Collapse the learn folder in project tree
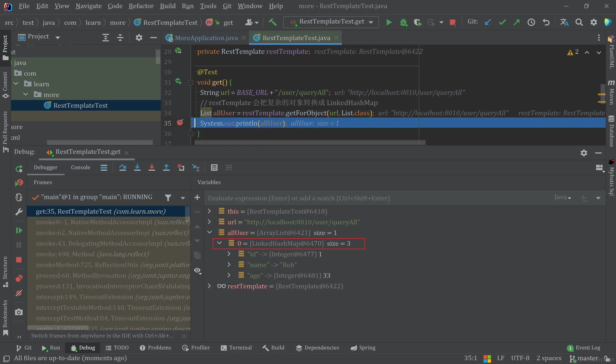616x364 pixels. [x=16, y=84]
